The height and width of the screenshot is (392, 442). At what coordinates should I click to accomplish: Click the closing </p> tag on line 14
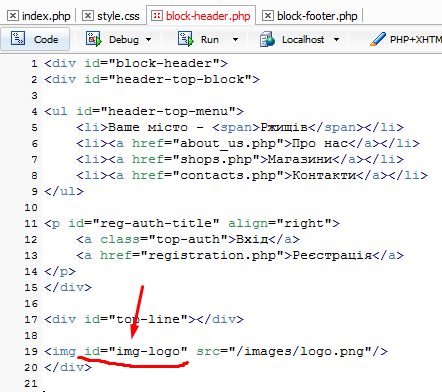[60, 271]
